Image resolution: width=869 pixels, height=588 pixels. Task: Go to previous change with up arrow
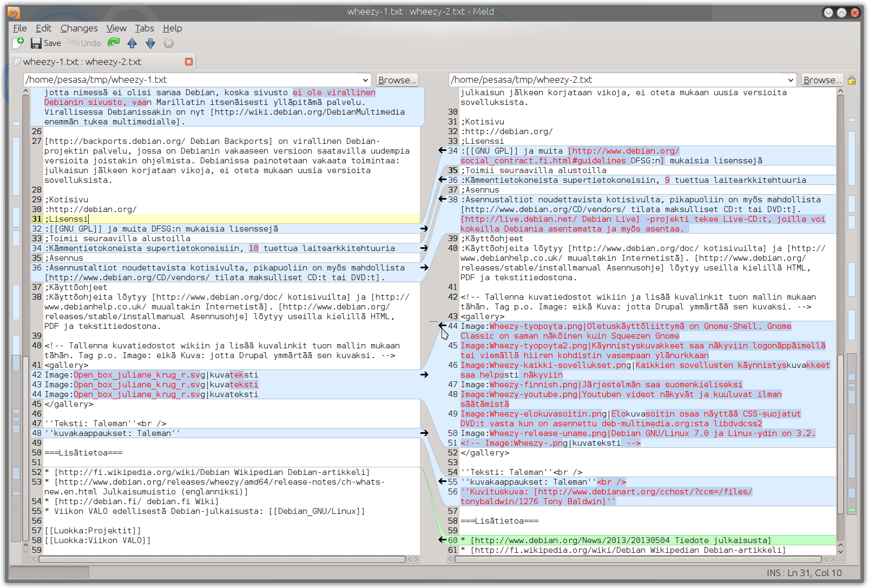pos(132,43)
